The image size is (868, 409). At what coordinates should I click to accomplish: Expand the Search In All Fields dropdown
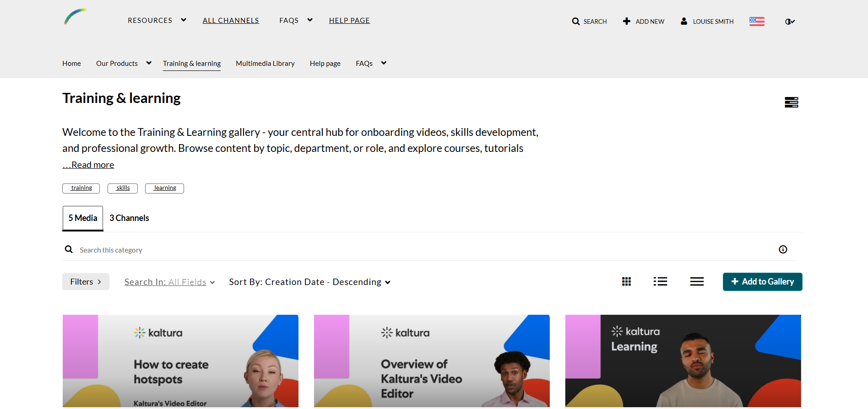click(x=169, y=282)
